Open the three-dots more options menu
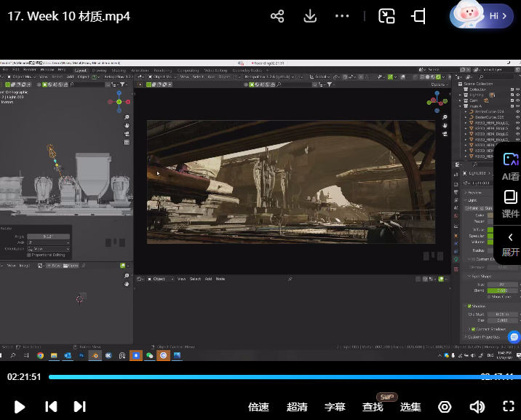The width and height of the screenshot is (521, 420). coord(343,16)
